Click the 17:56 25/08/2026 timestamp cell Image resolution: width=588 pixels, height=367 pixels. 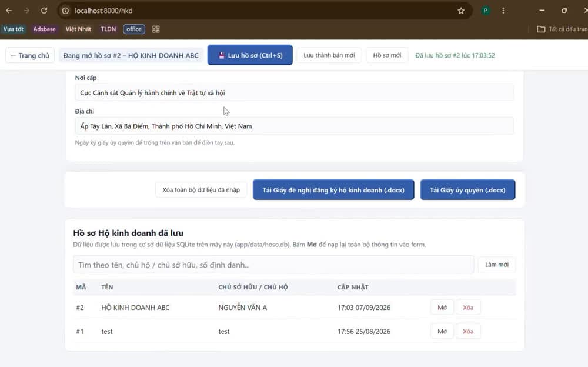364,332
